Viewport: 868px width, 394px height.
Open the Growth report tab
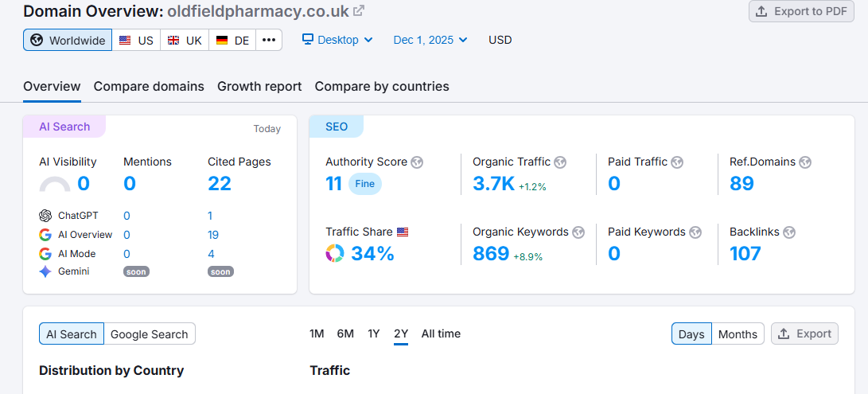(259, 86)
